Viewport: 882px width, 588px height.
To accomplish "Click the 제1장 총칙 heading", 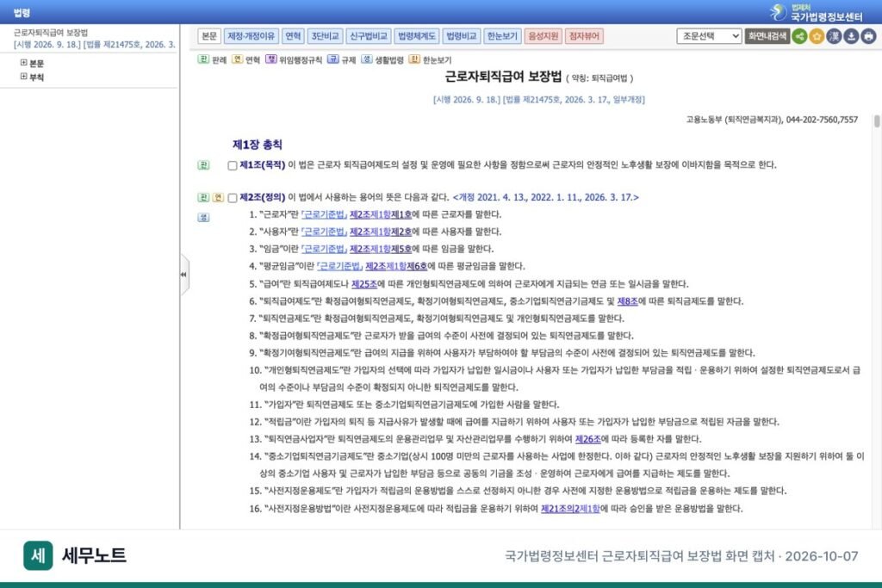I will tap(257, 145).
